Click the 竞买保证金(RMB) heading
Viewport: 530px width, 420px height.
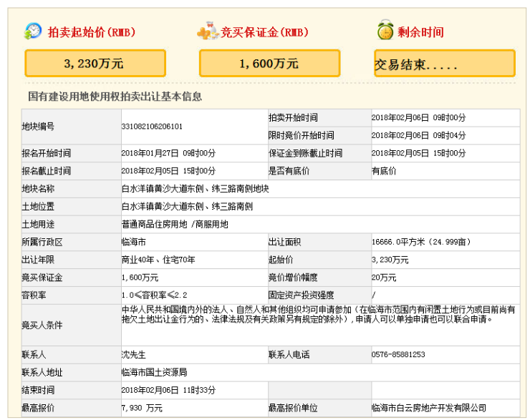265,32
